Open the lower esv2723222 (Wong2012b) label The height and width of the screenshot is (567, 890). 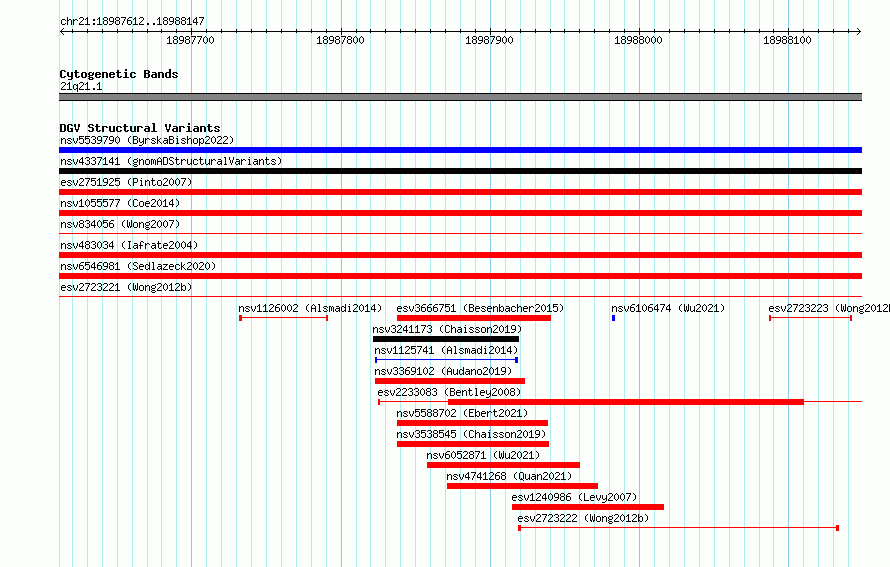click(x=583, y=518)
